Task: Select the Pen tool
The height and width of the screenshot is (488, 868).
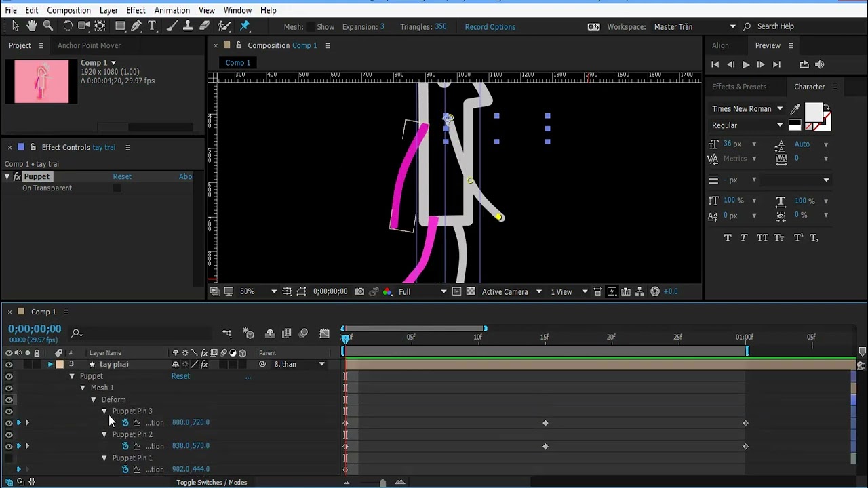Action: tap(136, 26)
